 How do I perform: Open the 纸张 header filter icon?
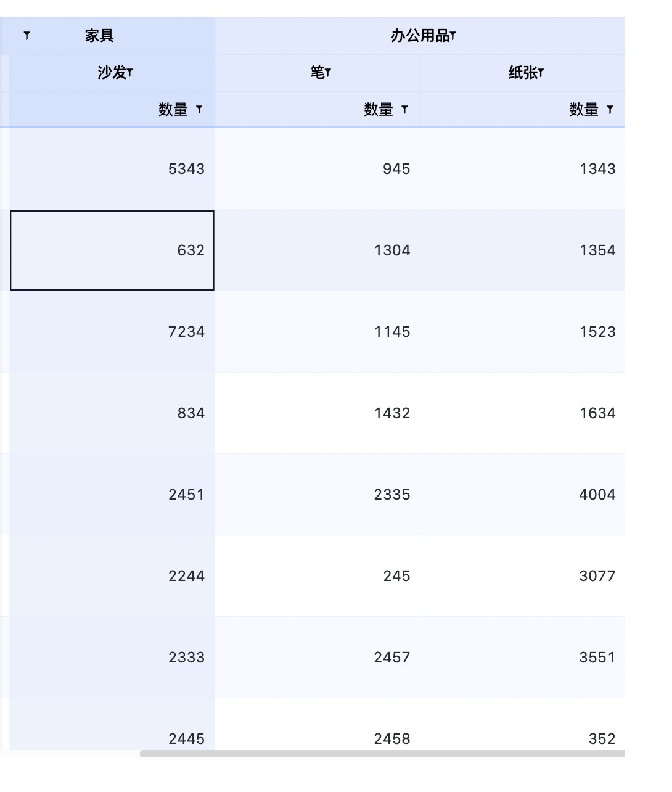coord(542,72)
